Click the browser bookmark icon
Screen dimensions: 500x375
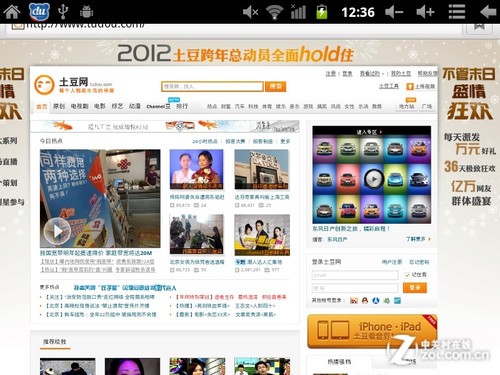(x=479, y=27)
